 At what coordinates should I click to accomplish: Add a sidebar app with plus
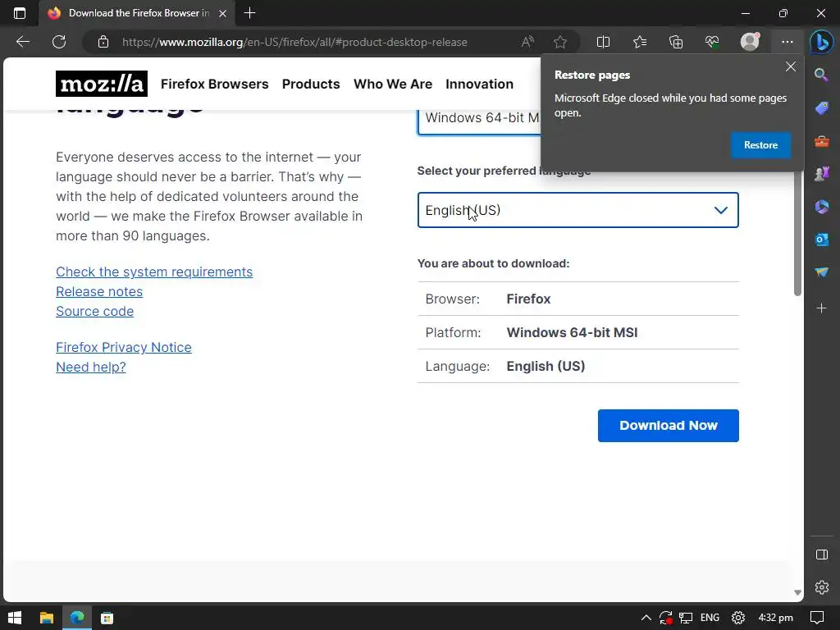pos(821,308)
